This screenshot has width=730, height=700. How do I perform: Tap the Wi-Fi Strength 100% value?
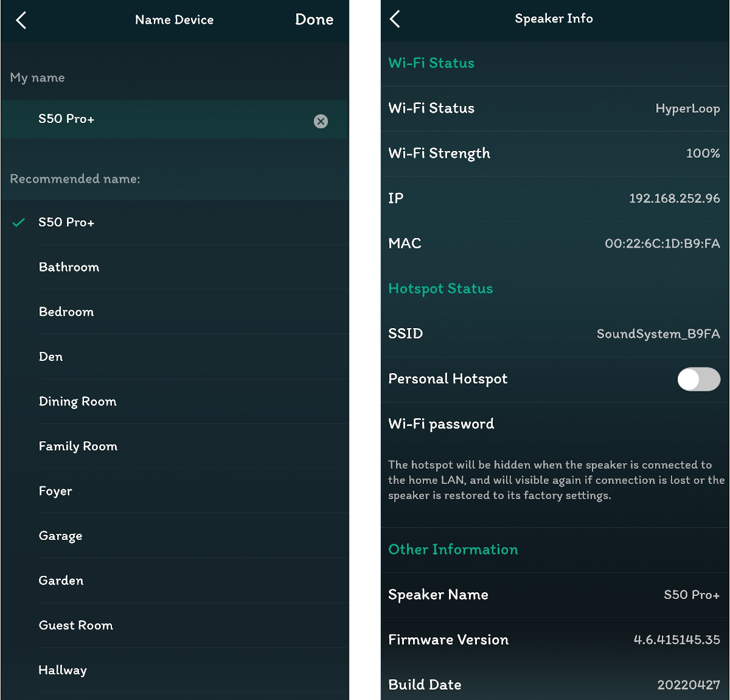click(x=703, y=153)
